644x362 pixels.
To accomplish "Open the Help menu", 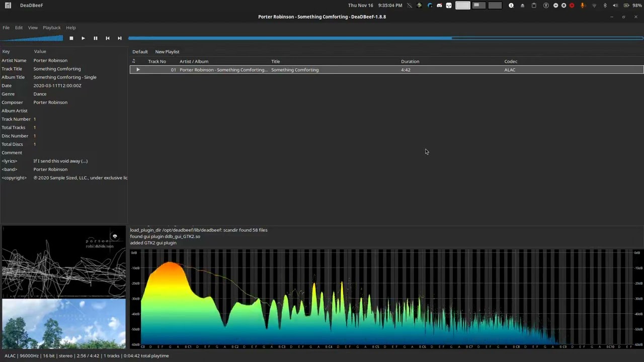I will (71, 28).
